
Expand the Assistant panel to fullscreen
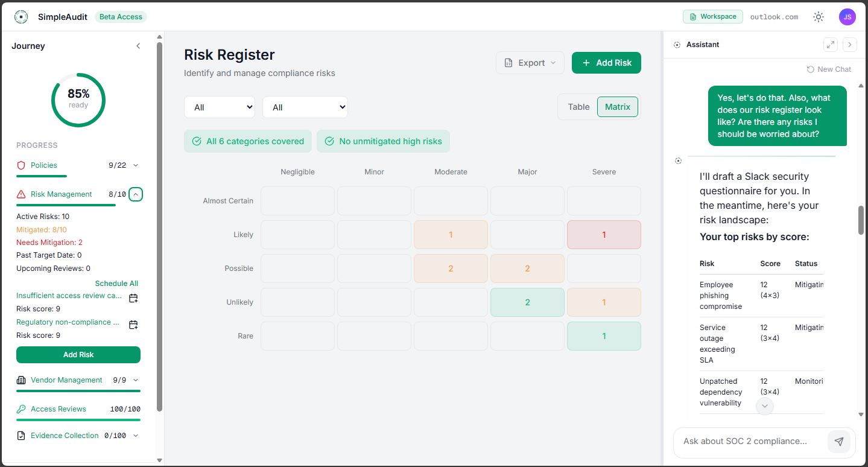pyautogui.click(x=831, y=45)
